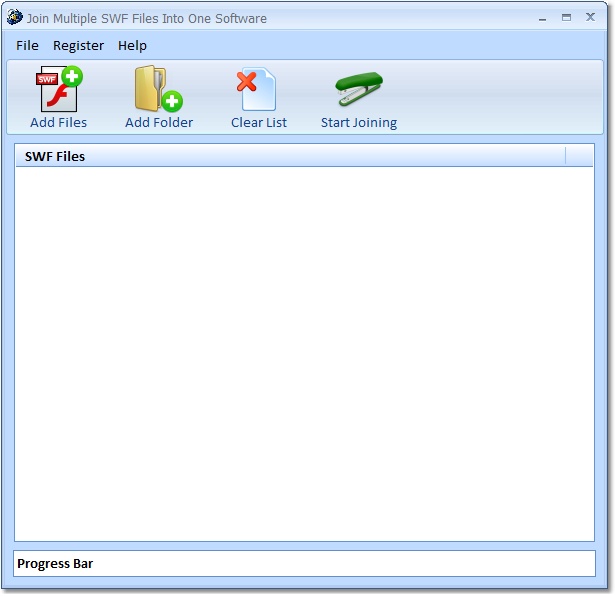Open the Register menu
The height and width of the screenshot is (596, 615).
click(x=78, y=45)
